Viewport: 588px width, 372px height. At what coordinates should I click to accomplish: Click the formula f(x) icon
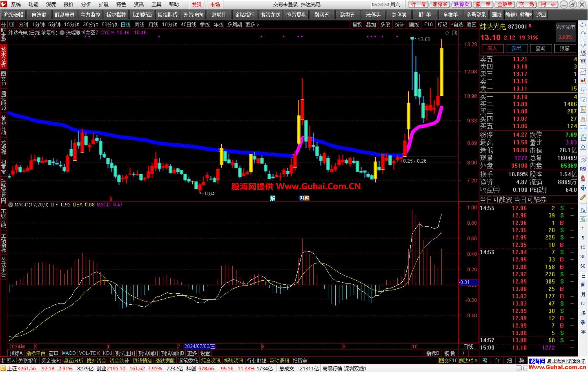(x=583, y=138)
